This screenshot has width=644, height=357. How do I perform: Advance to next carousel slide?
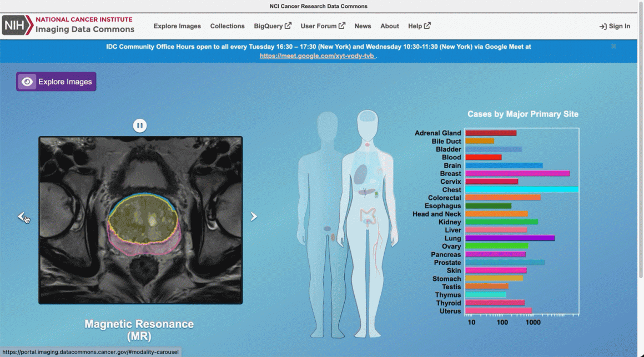(x=254, y=217)
